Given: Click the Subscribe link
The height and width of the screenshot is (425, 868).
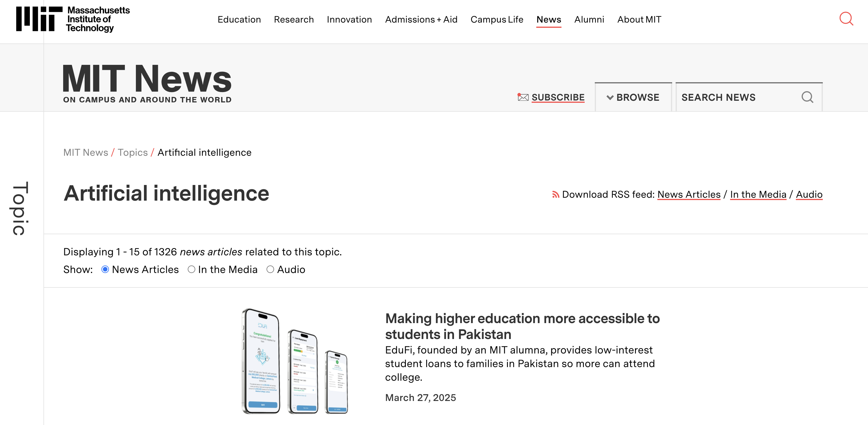Looking at the screenshot, I should tap(558, 97).
